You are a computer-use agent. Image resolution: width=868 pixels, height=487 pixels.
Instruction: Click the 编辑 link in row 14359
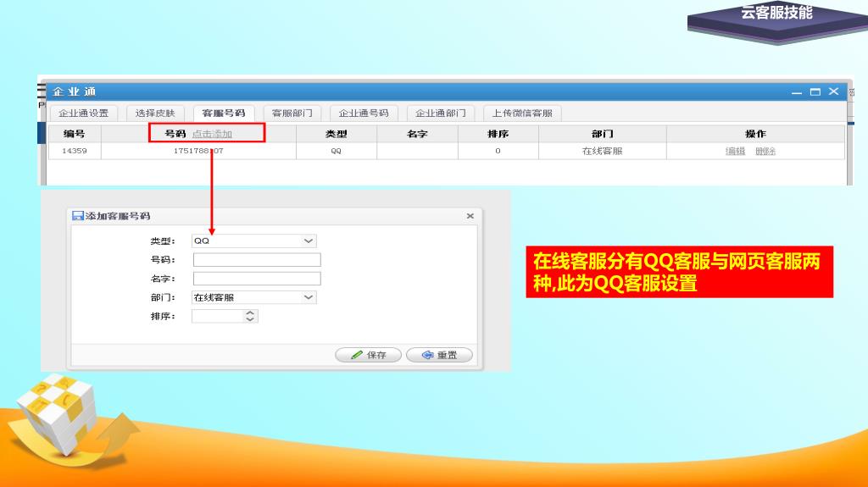(735, 151)
